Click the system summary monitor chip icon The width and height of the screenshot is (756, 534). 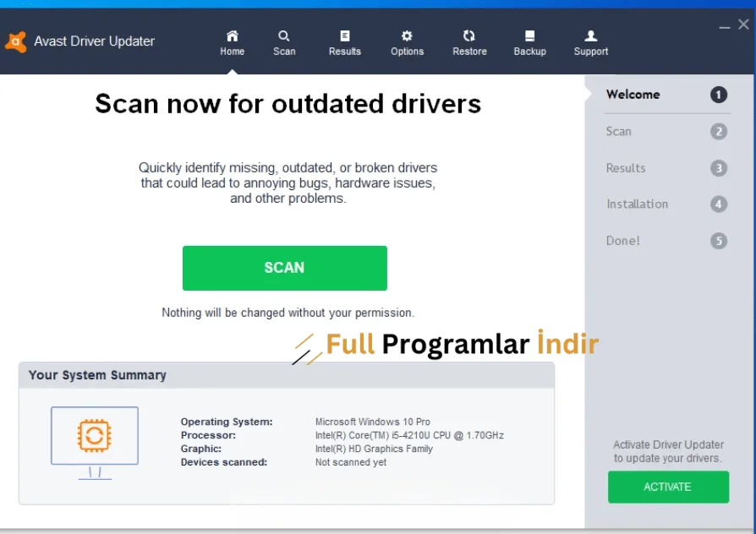(x=95, y=443)
